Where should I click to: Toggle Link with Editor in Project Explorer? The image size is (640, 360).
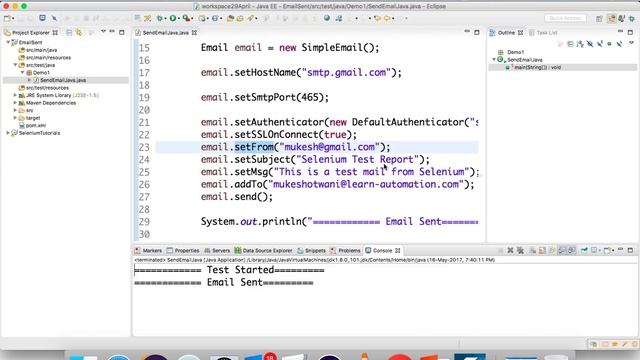[79, 32]
